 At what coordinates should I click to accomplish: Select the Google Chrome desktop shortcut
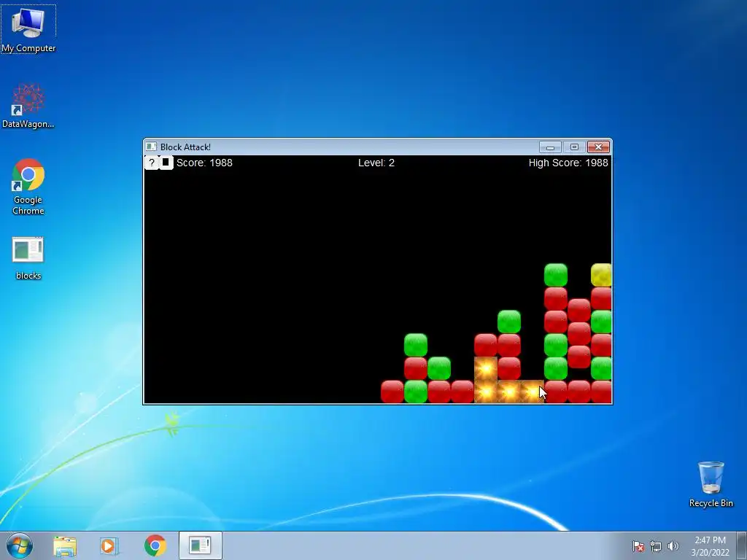pos(28,187)
